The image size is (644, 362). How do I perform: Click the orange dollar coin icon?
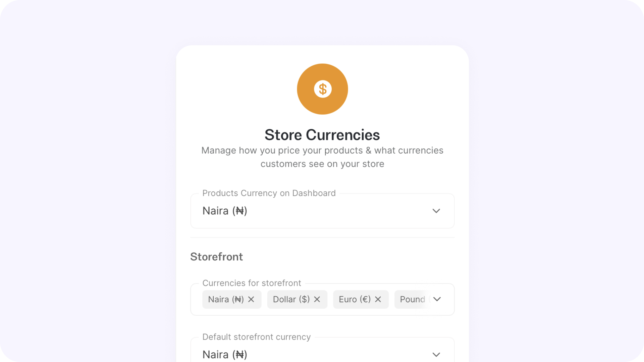[x=322, y=89]
